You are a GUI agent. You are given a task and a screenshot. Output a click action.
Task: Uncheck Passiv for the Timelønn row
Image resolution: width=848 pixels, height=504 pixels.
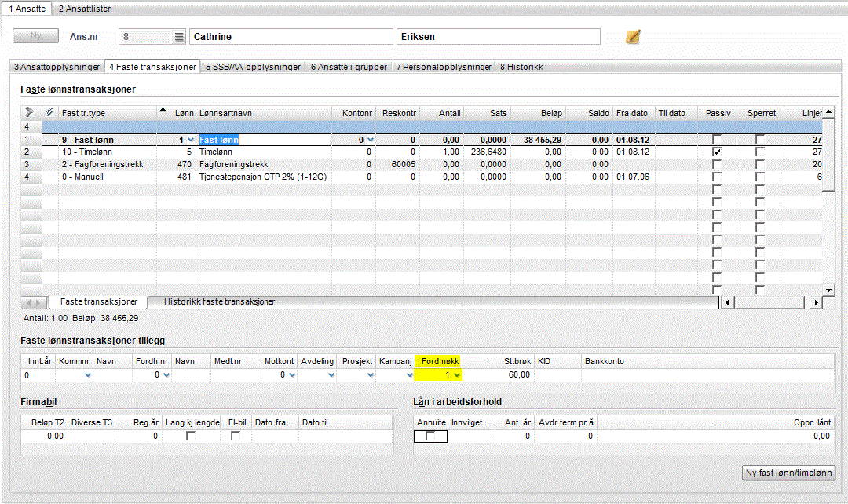717,152
